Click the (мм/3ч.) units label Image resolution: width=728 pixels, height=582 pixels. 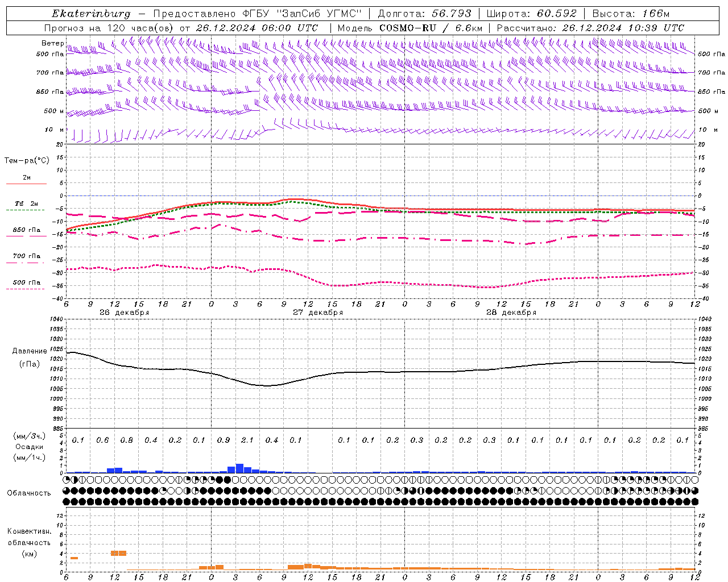tap(30, 436)
